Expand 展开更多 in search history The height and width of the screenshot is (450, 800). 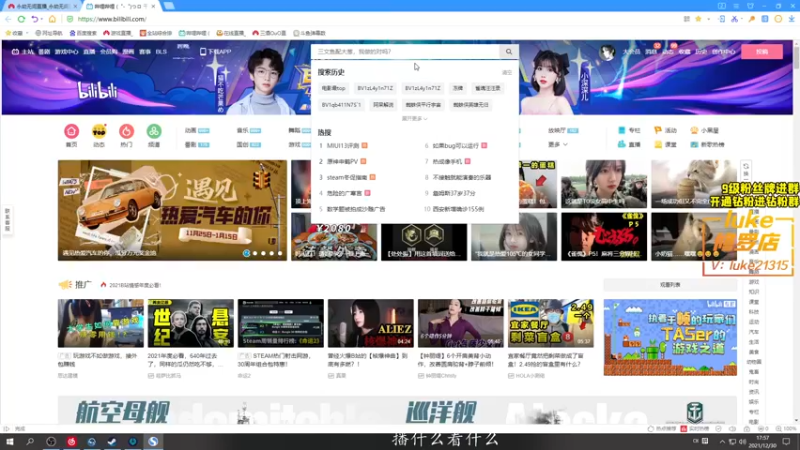(414, 118)
